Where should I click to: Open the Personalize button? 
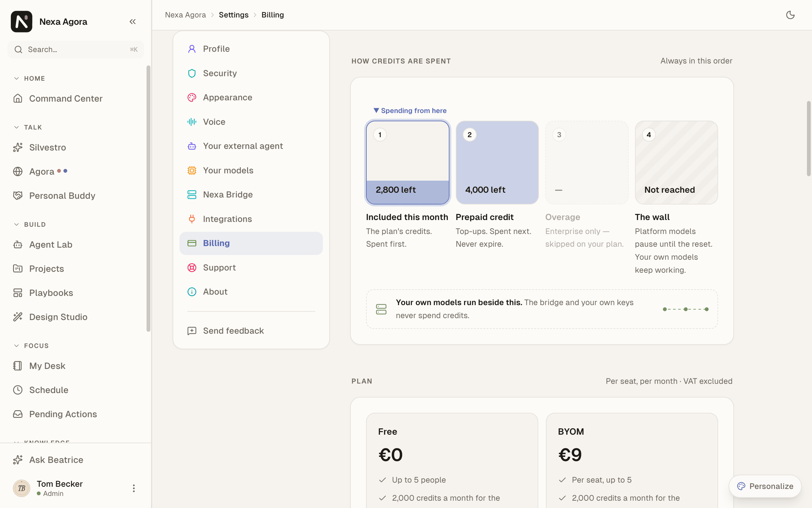765,486
